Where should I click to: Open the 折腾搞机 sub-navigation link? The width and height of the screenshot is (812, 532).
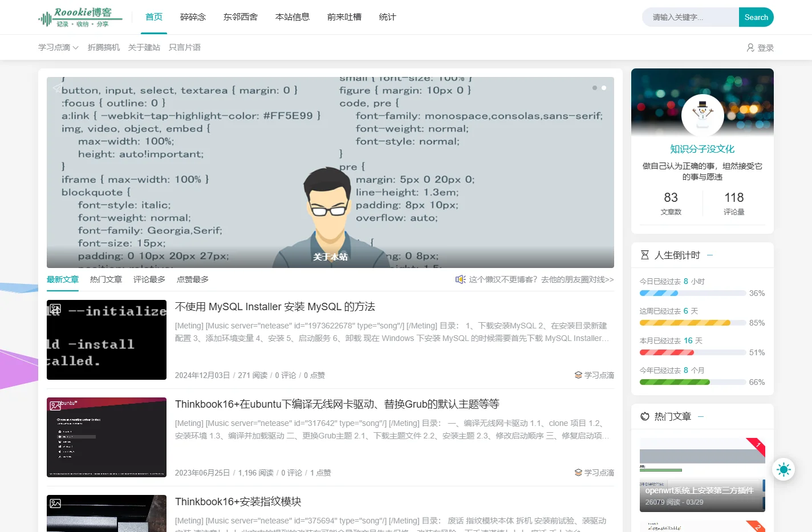[x=104, y=47]
